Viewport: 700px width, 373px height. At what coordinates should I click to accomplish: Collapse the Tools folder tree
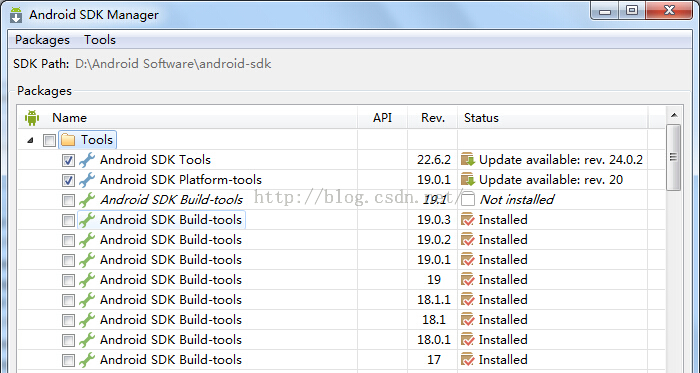click(x=30, y=141)
